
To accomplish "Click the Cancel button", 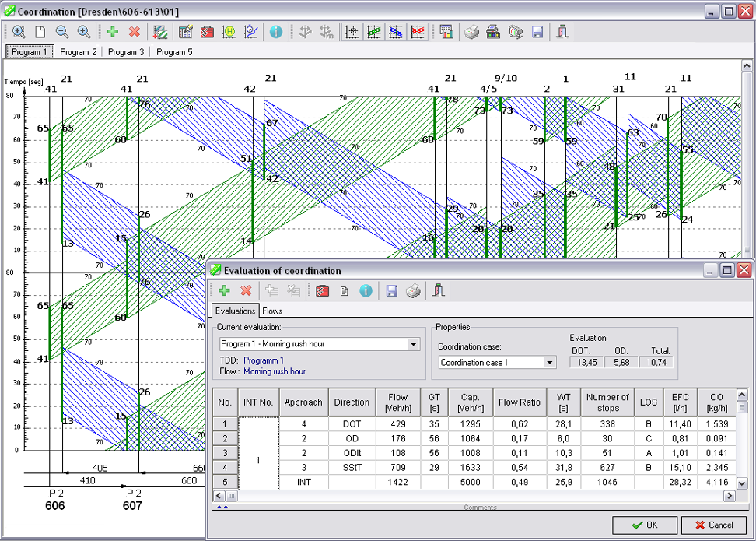I will (x=713, y=525).
